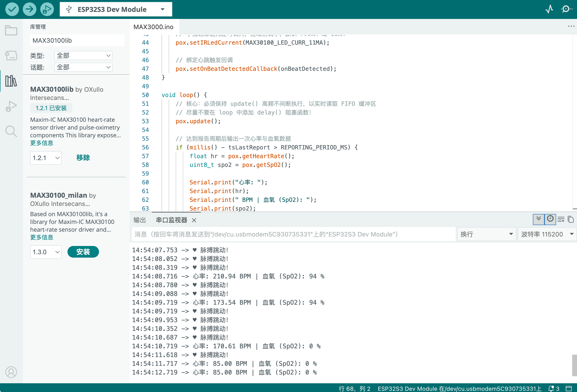Image resolution: width=577 pixels, height=392 pixels.
Task: Open the Boards Manager panel
Action: (x=11, y=55)
